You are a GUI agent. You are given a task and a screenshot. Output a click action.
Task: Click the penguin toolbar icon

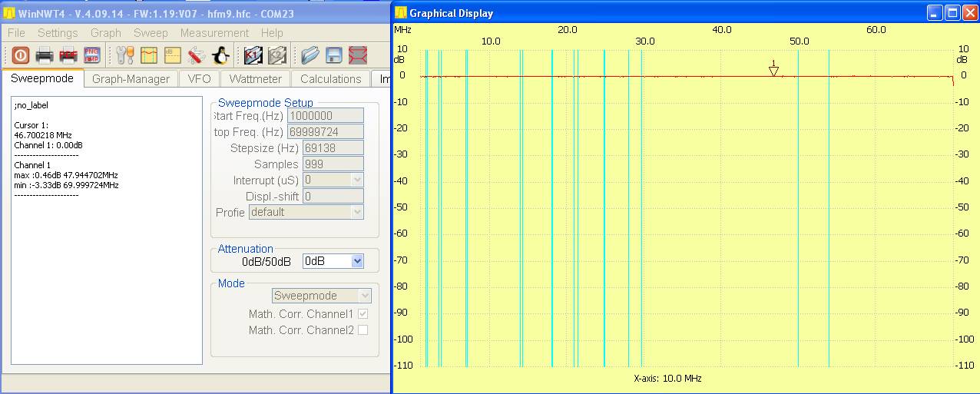220,55
